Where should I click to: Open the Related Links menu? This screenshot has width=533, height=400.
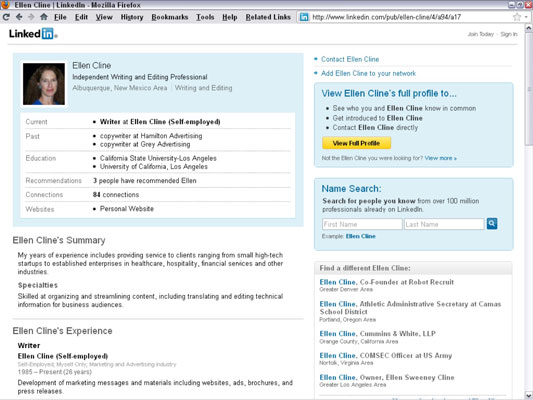(x=268, y=17)
